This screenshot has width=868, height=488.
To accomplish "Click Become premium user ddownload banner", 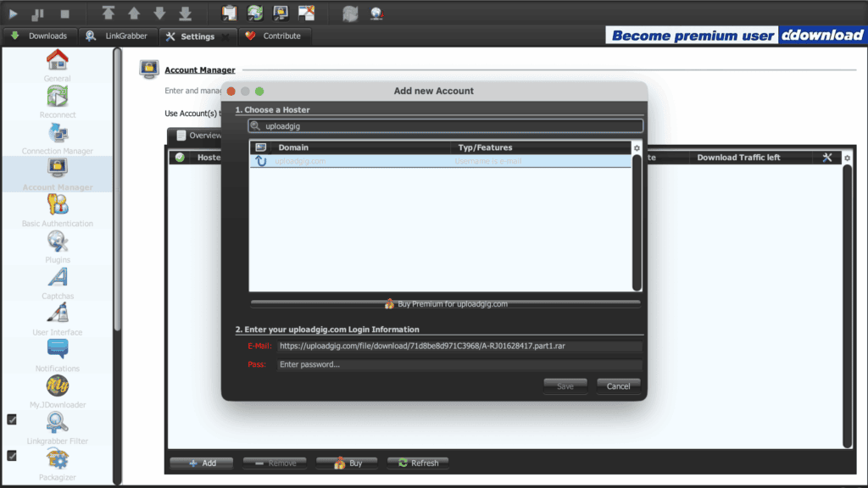I will coord(736,36).
